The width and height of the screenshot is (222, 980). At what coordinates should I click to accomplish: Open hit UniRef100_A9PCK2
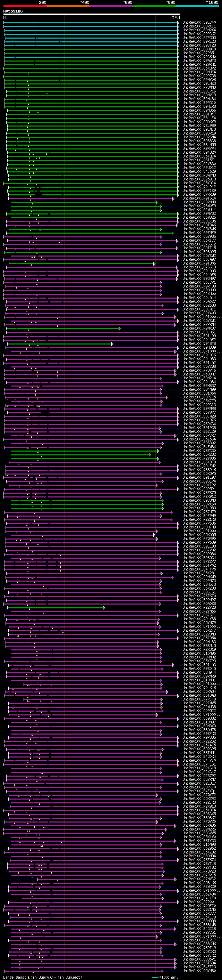pos(199,34)
